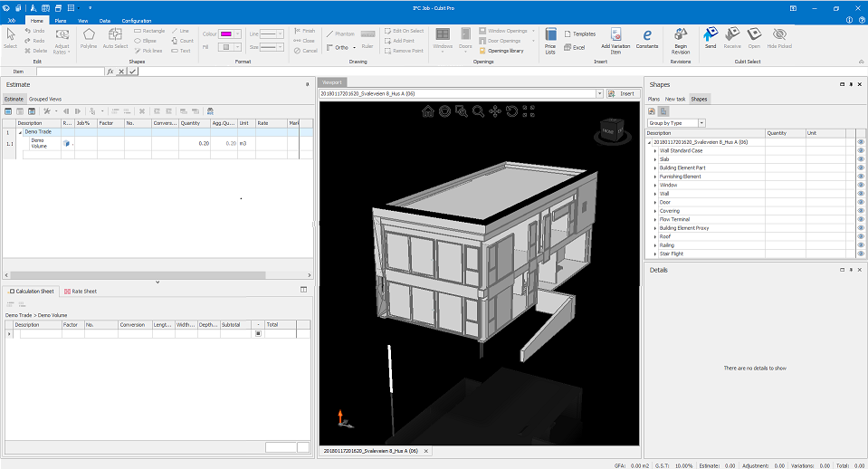Open the Price Lists icon
The height and width of the screenshot is (469, 868).
coord(550,41)
